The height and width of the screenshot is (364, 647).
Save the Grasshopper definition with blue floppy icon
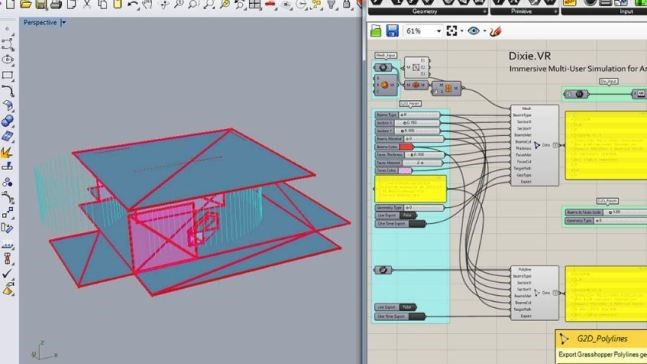click(x=392, y=31)
